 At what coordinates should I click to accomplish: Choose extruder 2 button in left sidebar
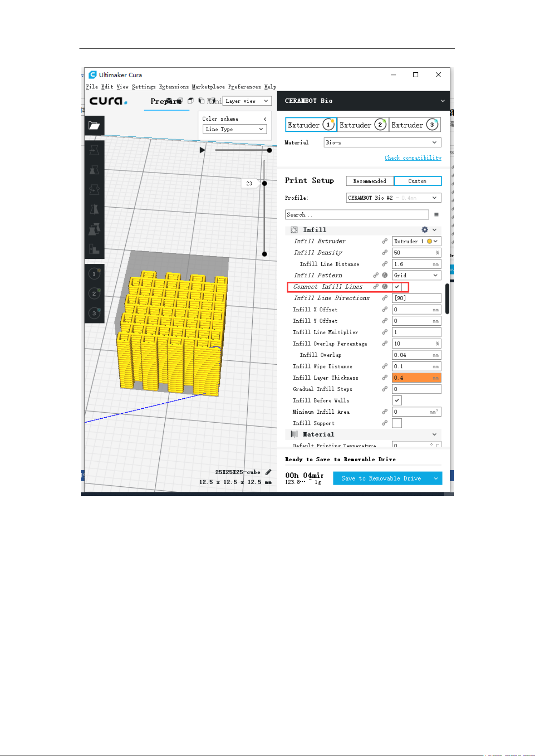[94, 293]
